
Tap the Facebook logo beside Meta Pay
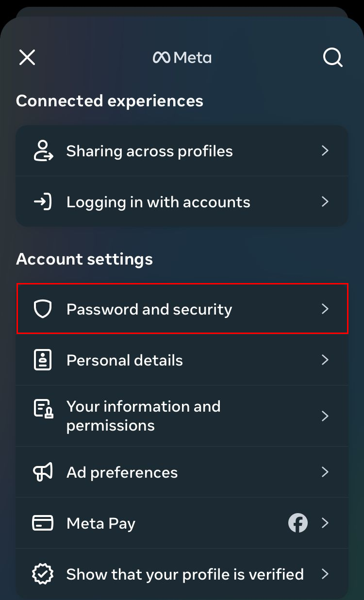298,523
